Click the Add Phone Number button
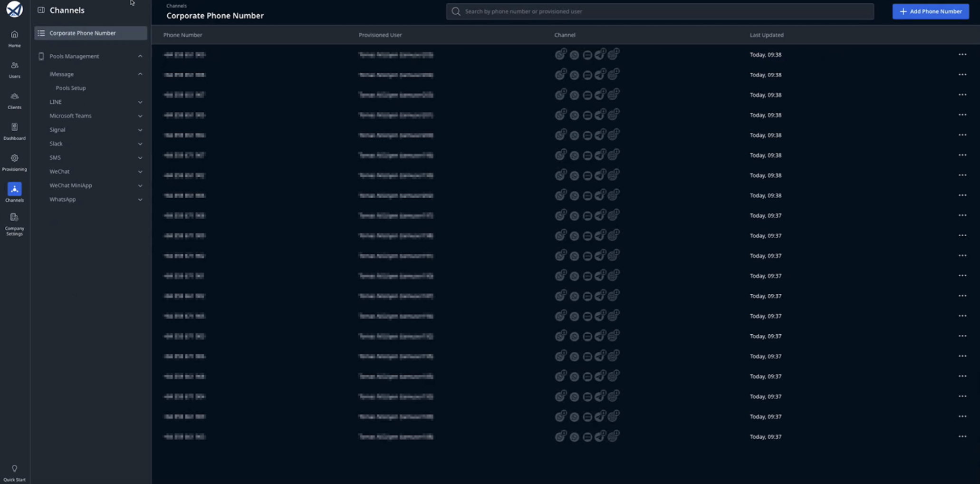The width and height of the screenshot is (980, 484). (x=931, y=11)
